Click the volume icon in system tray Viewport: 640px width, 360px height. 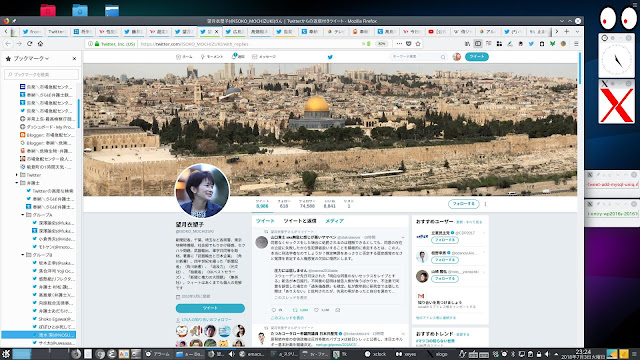point(547,354)
